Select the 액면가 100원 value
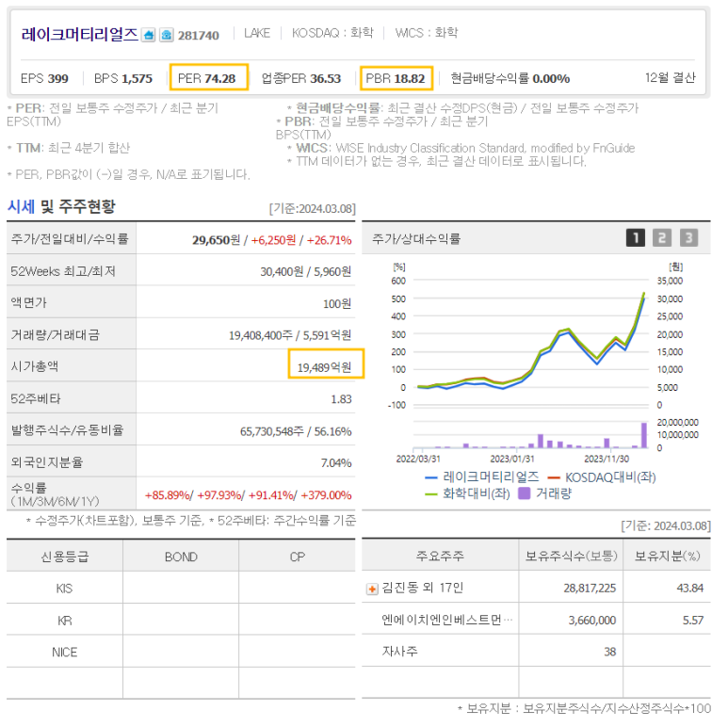The width and height of the screenshot is (728, 727). click(x=337, y=304)
